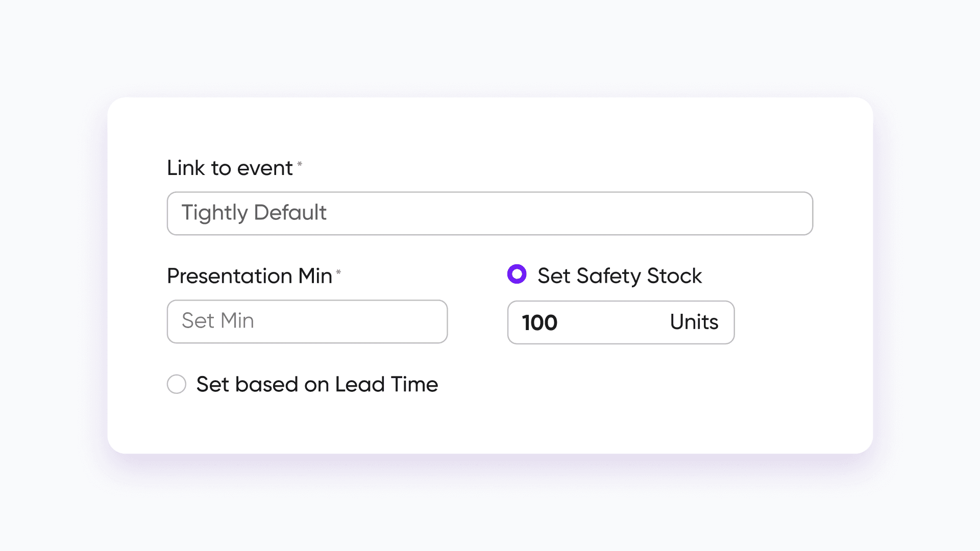Viewport: 980px width, 551px height.
Task: Click the Link to event label
Action: pos(230,168)
